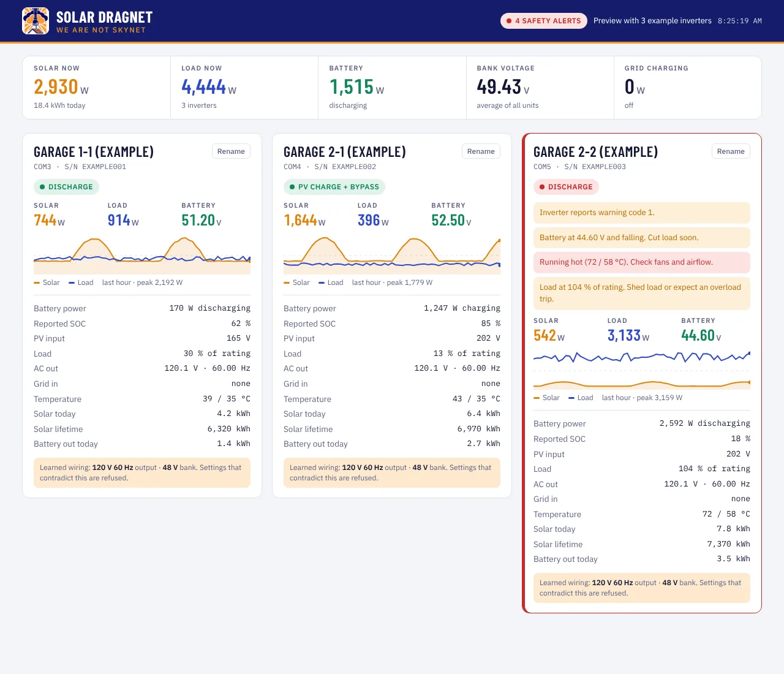Click the Garage 2-1 learned wiring notice
The image size is (784, 674).
point(392,472)
